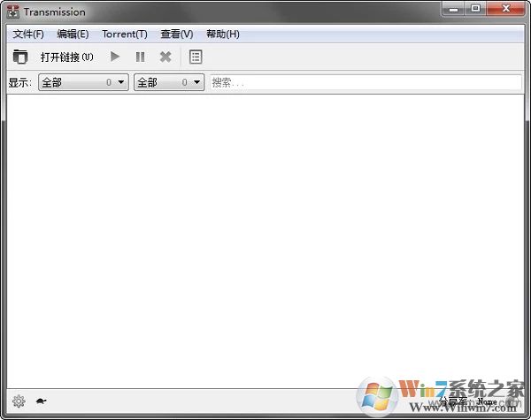The image size is (531, 420).
Task: Click the open torrent file icon
Action: pos(20,57)
